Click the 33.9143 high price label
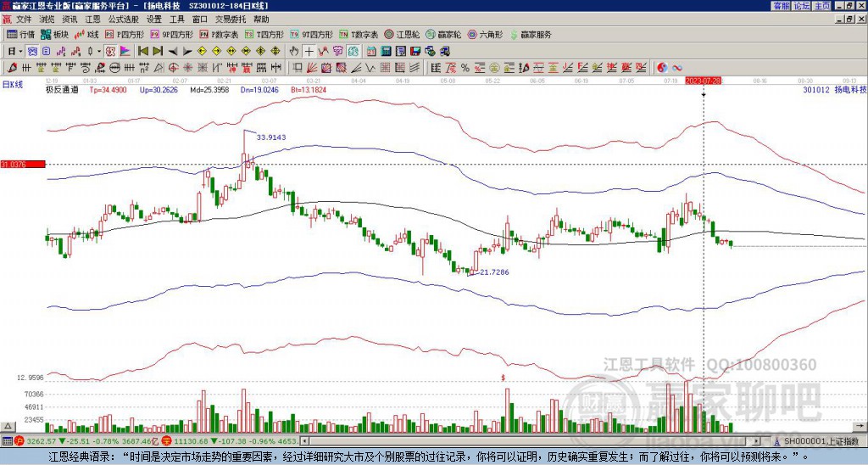Screen dimensions: 868x465 [x=271, y=137]
